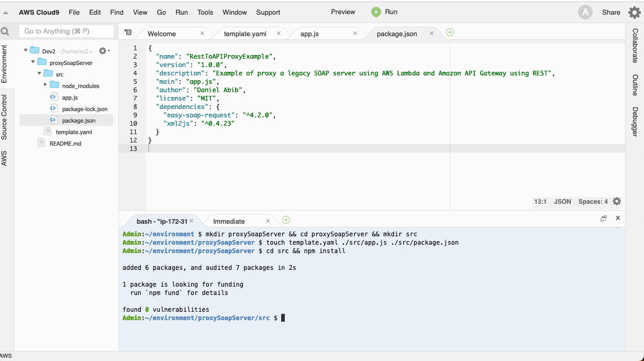Click the search magnifier icon in sidebar
644x361 pixels.
tap(5, 31)
